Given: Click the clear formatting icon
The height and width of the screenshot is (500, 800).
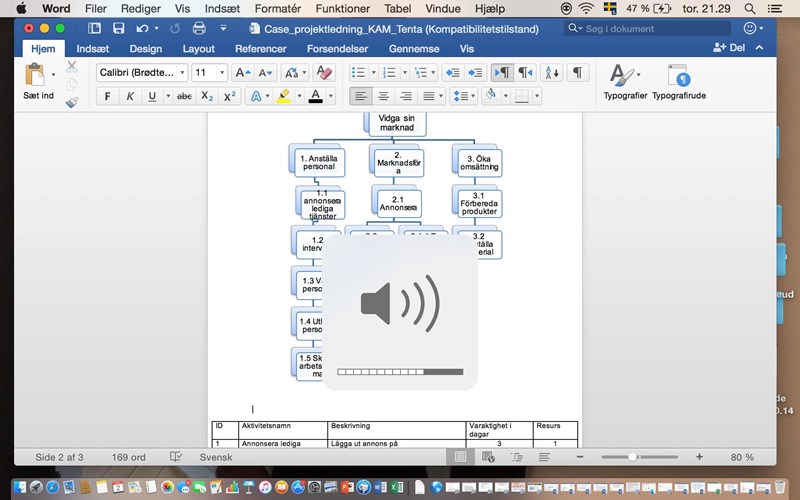Looking at the screenshot, I should 323,73.
